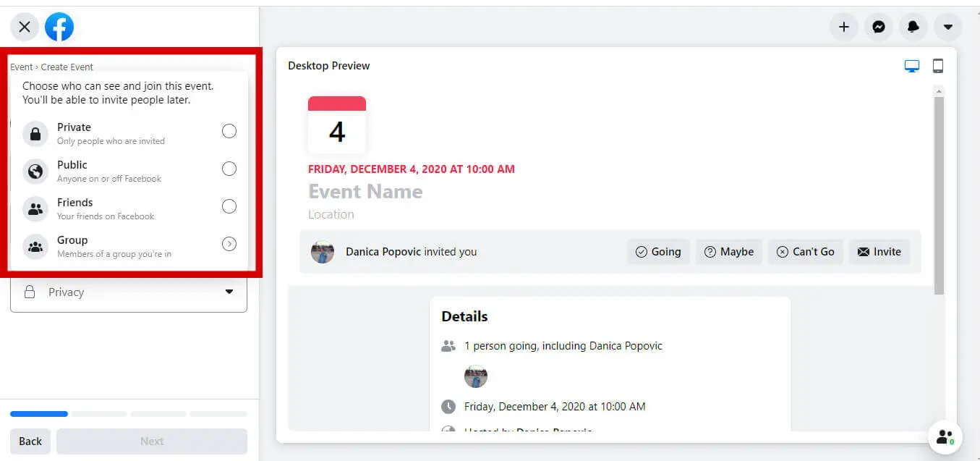
Task: Click the blue progress bar segment
Action: (39, 413)
